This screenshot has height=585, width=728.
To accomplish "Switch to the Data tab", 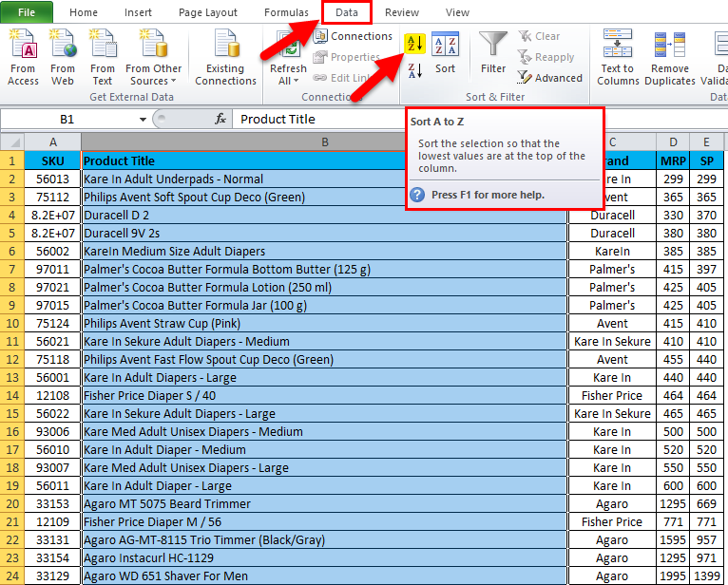I will click(347, 12).
